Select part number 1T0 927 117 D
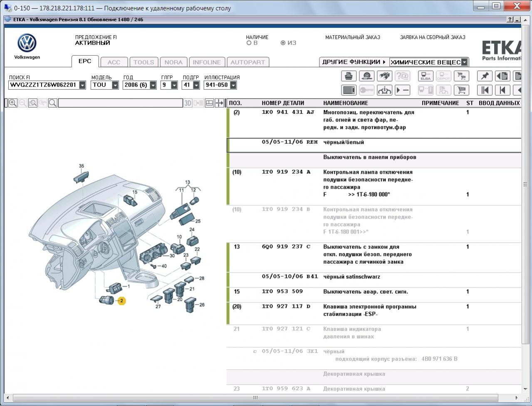532x406 pixels. click(286, 307)
